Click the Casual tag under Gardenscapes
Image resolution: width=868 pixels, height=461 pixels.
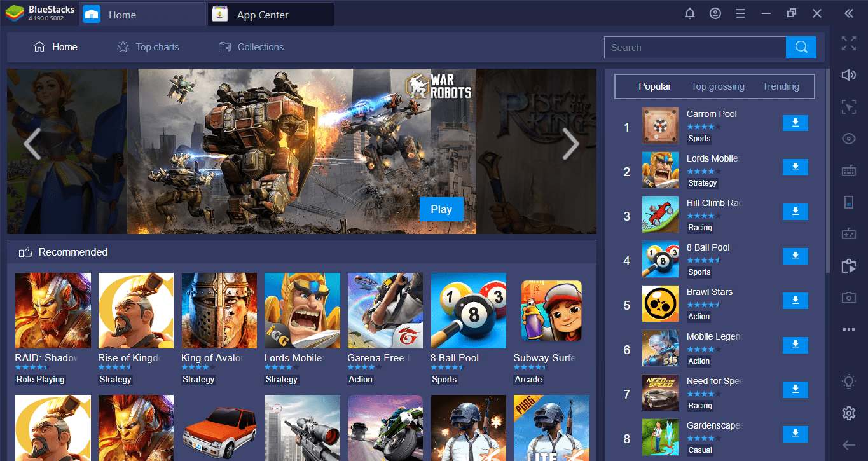click(700, 450)
